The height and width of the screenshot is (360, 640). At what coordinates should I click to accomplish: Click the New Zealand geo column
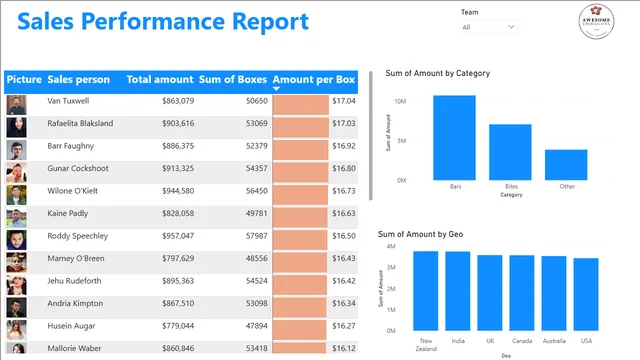coord(426,291)
